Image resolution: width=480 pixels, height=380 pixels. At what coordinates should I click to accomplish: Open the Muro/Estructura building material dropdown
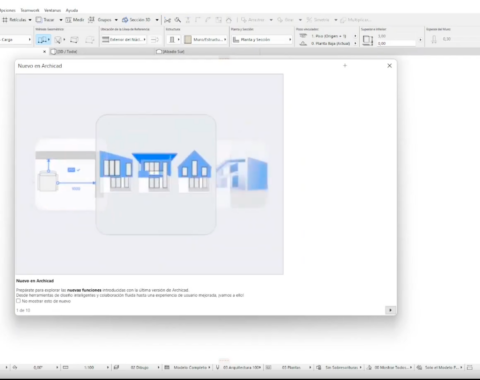coord(205,40)
